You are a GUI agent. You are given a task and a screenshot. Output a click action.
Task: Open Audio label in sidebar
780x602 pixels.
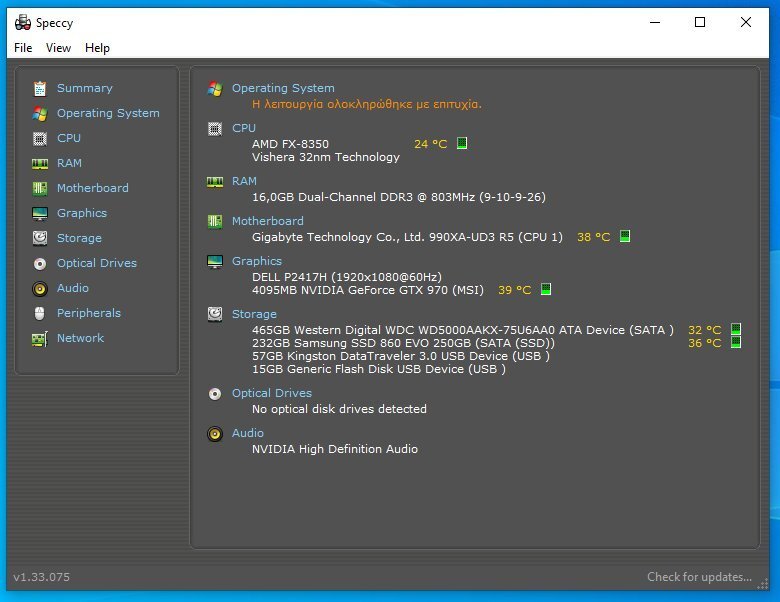(73, 288)
